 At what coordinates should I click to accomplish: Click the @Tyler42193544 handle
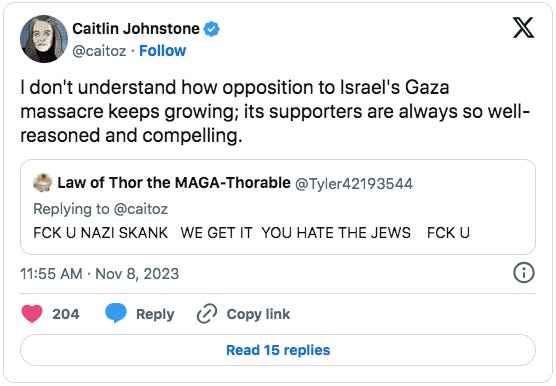pos(354,184)
